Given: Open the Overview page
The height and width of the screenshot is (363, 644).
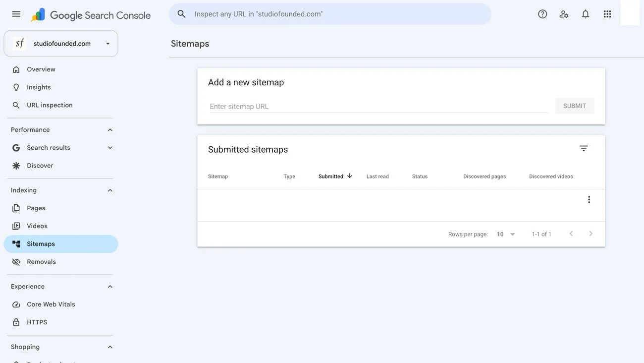Looking at the screenshot, I should (61, 69).
